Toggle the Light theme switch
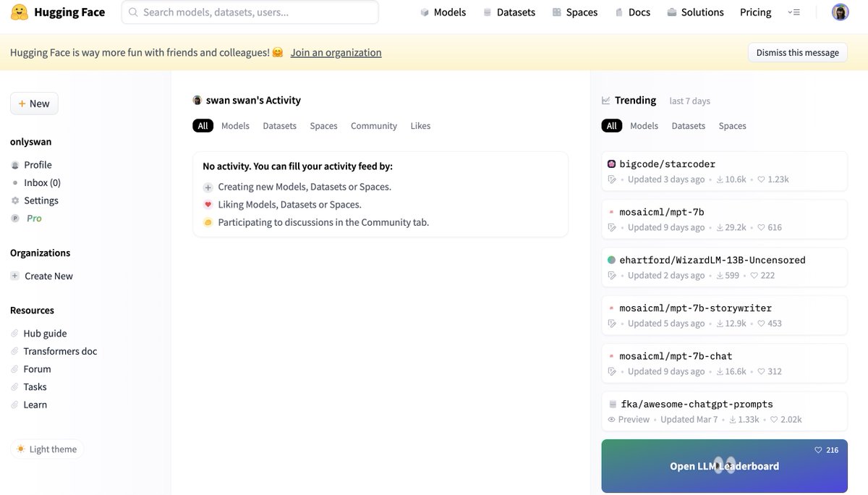868x495 pixels. 47,449
